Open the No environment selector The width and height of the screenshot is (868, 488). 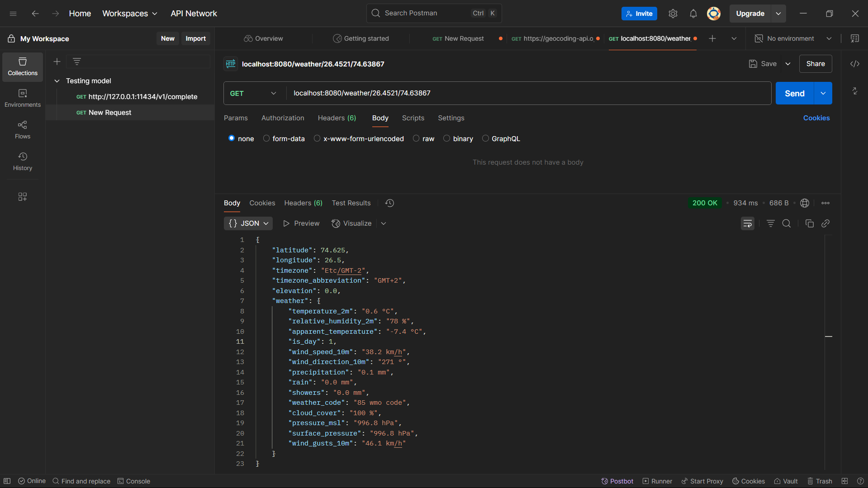pos(793,38)
